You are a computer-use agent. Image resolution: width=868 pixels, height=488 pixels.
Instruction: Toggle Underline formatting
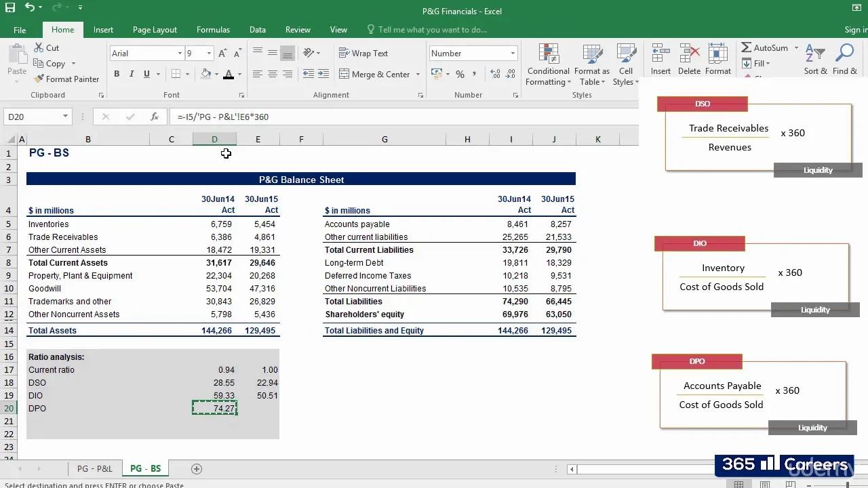coord(146,74)
